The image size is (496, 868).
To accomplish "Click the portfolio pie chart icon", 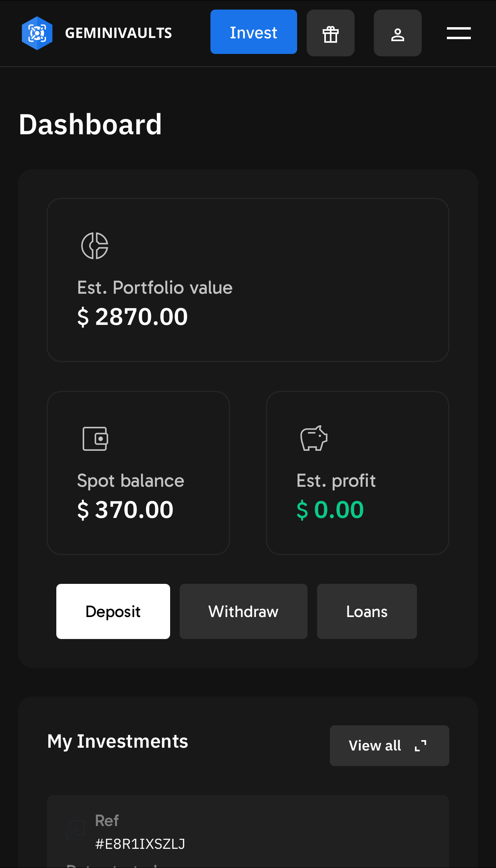I will (x=95, y=246).
